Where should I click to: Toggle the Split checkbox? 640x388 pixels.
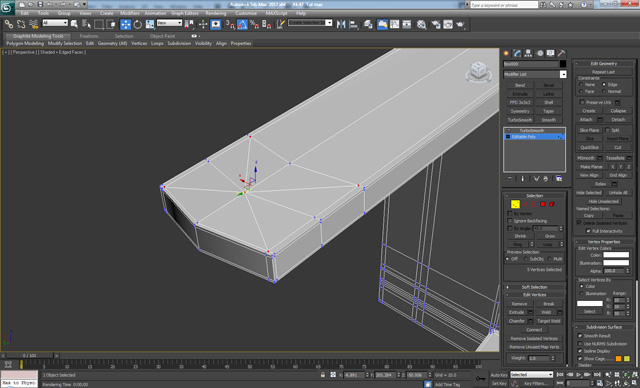[607, 130]
